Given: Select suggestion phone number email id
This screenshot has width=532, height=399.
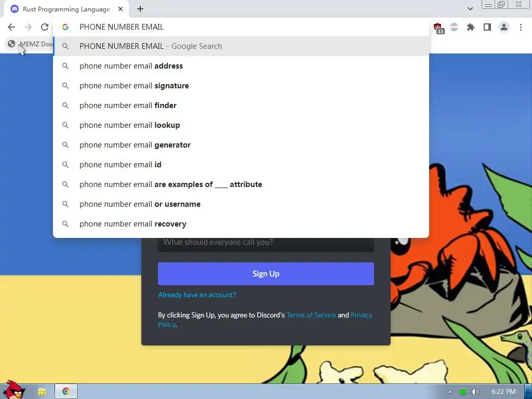Looking at the screenshot, I should (241, 165).
